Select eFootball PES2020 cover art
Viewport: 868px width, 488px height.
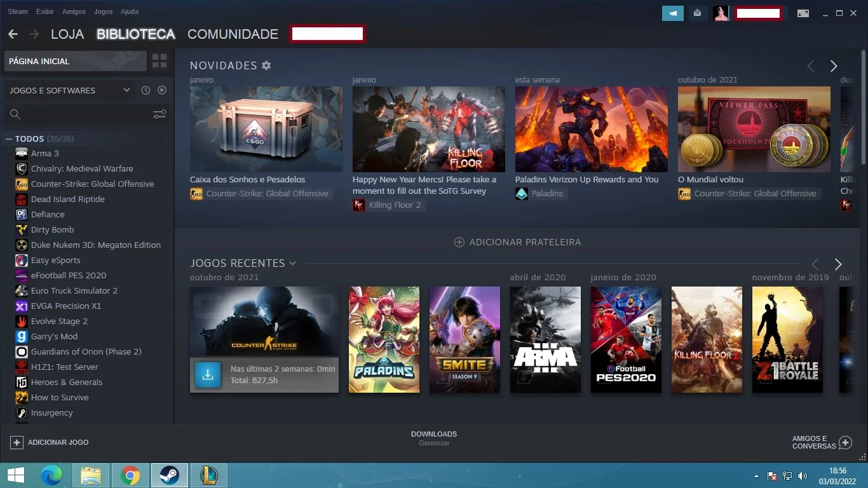point(626,339)
